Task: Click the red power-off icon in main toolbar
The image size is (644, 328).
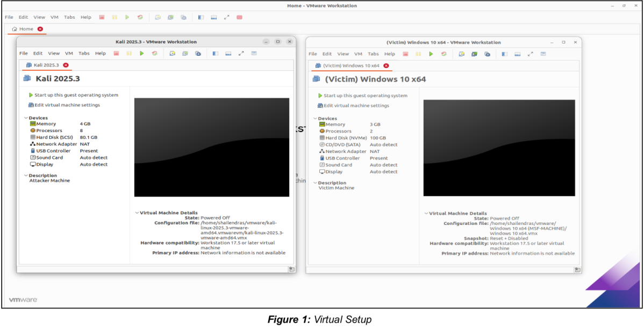Action: pos(102,17)
